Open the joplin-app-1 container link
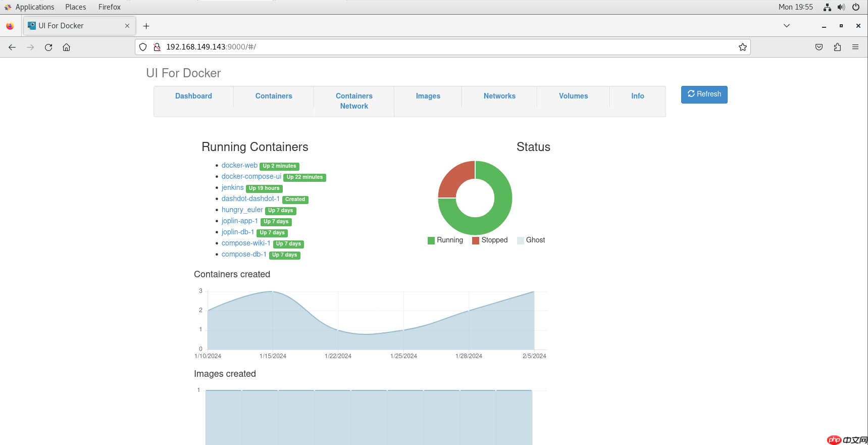The height and width of the screenshot is (445, 868). 240,221
